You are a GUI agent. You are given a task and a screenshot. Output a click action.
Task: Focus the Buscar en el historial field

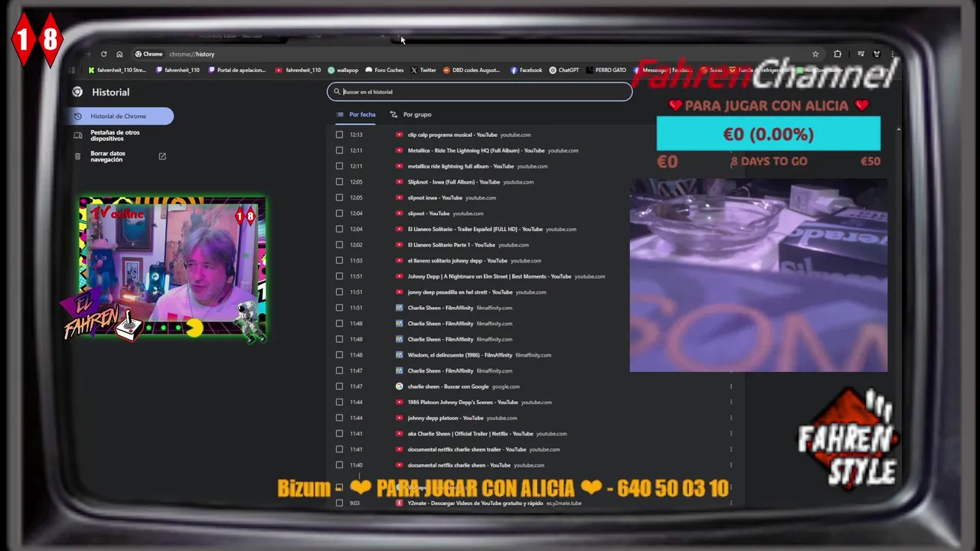tap(480, 92)
